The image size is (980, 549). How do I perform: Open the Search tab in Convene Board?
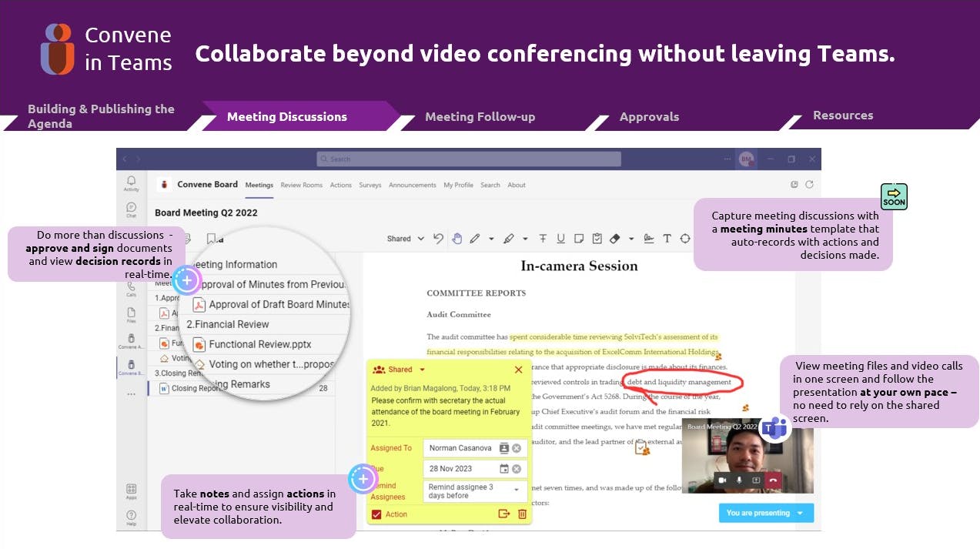490,185
